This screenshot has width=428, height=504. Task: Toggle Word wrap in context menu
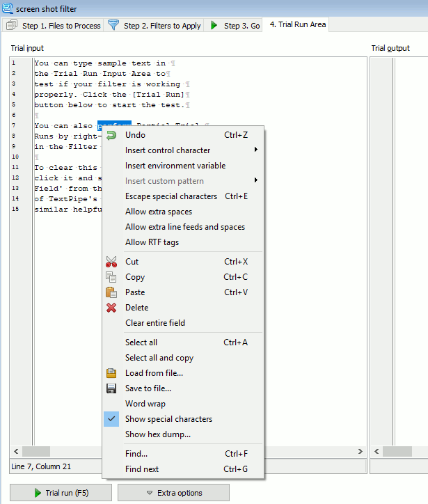pyautogui.click(x=145, y=404)
